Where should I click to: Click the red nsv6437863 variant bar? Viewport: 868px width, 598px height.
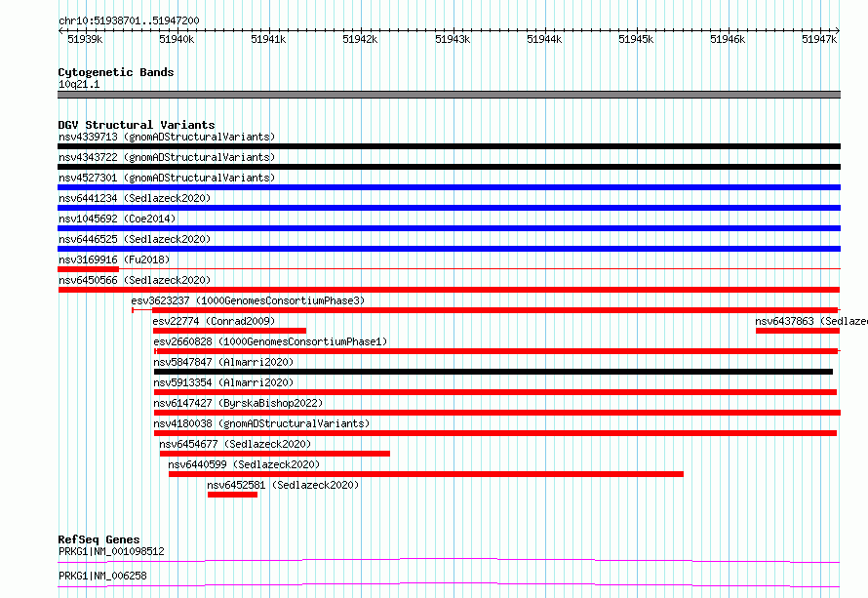pyautogui.click(x=798, y=331)
